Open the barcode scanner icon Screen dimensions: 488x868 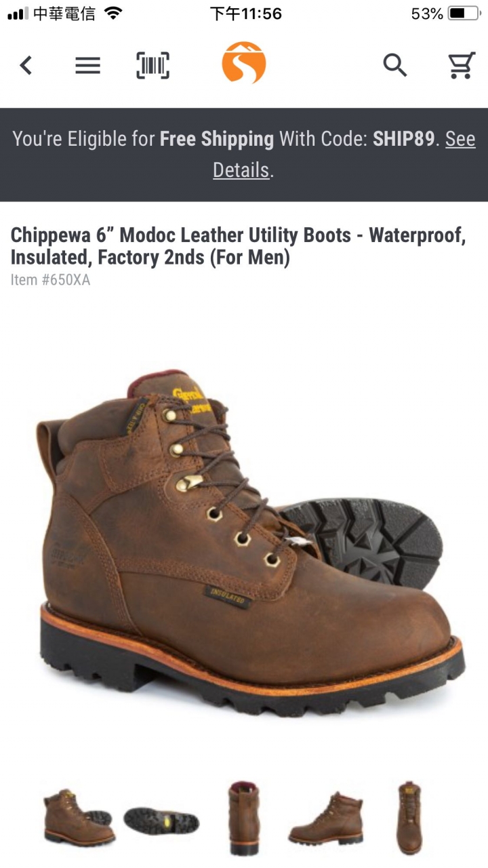coord(152,65)
